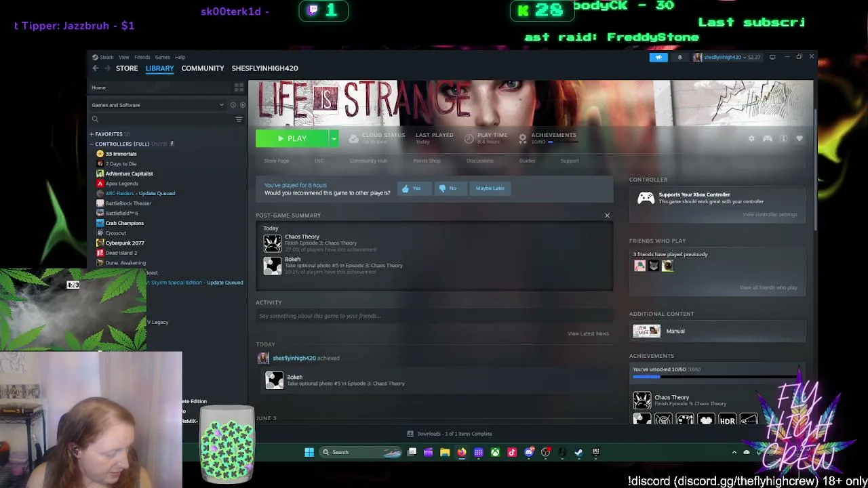
Task: Open the sheflyinhigh420 account dropdown
Action: click(726, 58)
